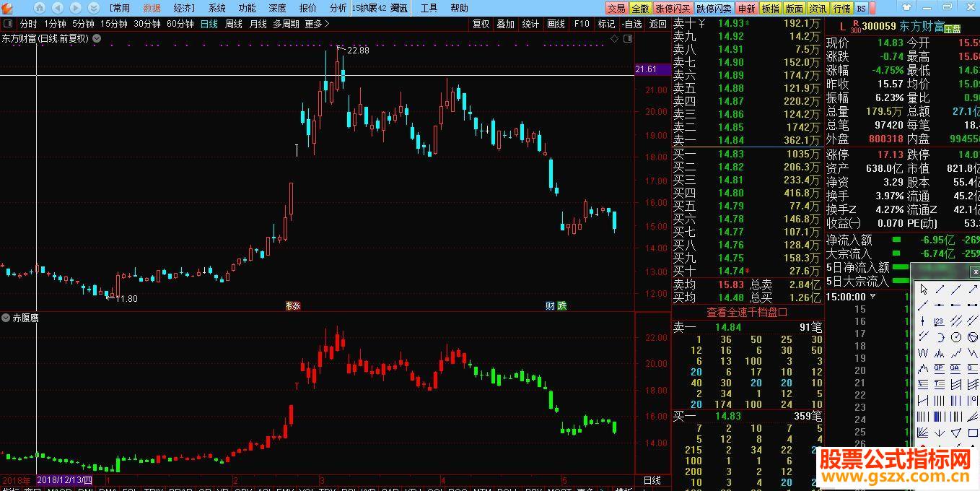Click the app logo icon at top-left

tap(8, 8)
